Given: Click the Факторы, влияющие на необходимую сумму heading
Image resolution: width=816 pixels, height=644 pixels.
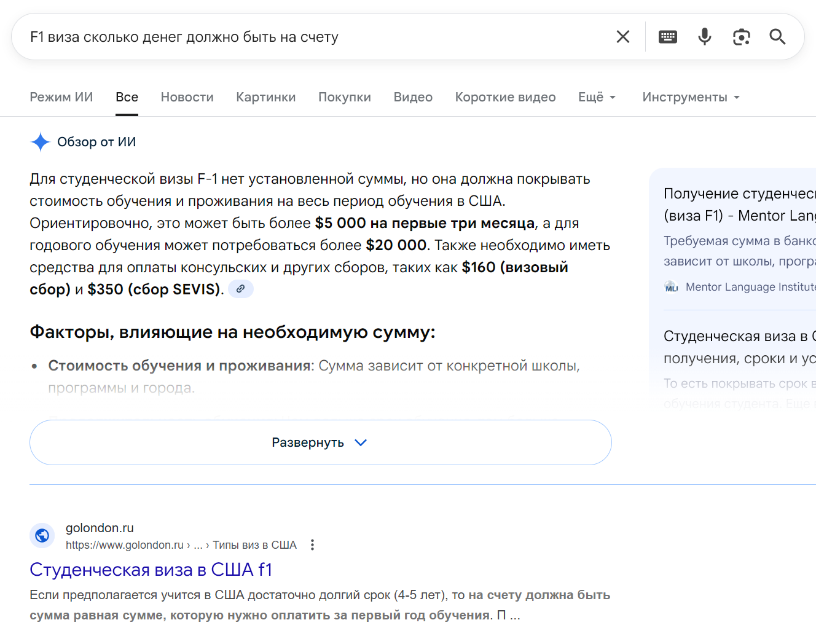Looking at the screenshot, I should coord(232,332).
